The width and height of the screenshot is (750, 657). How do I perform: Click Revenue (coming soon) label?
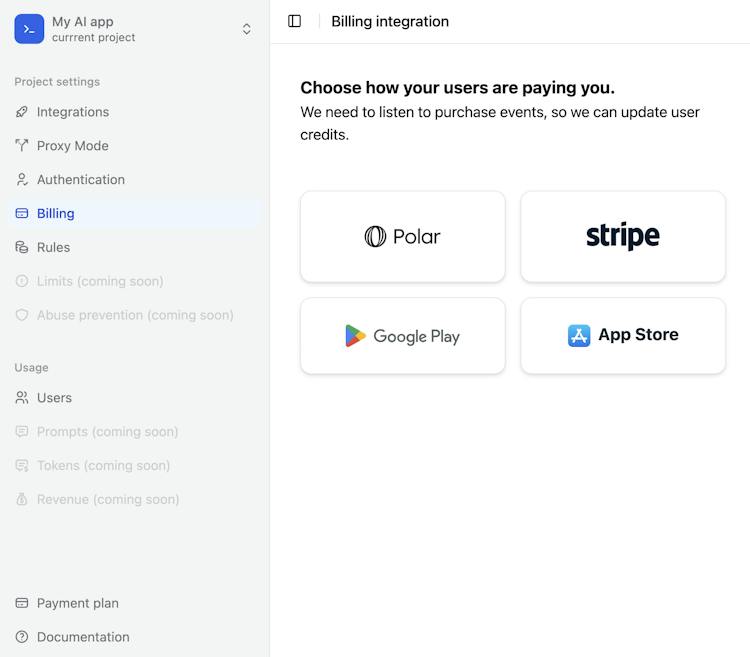click(108, 500)
